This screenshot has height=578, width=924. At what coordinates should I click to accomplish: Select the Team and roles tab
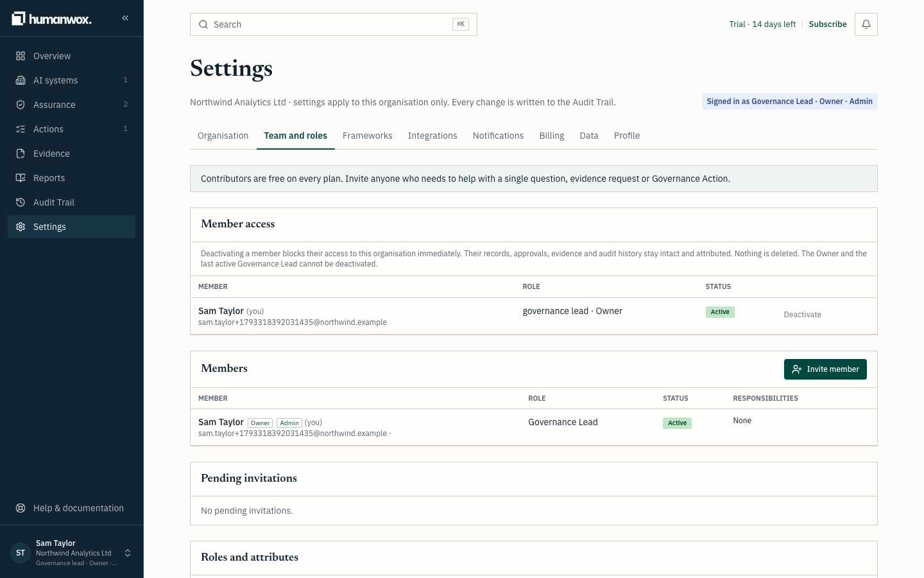point(296,136)
